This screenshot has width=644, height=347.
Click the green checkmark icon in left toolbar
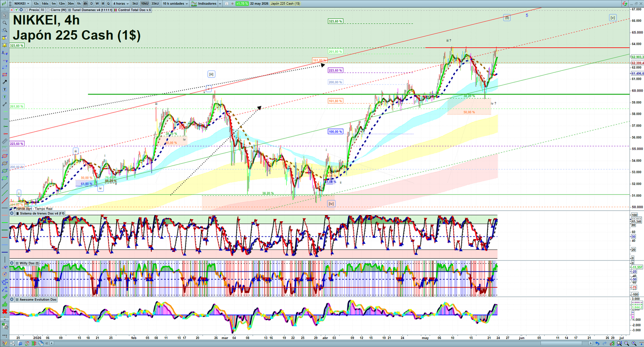tap(4, 297)
